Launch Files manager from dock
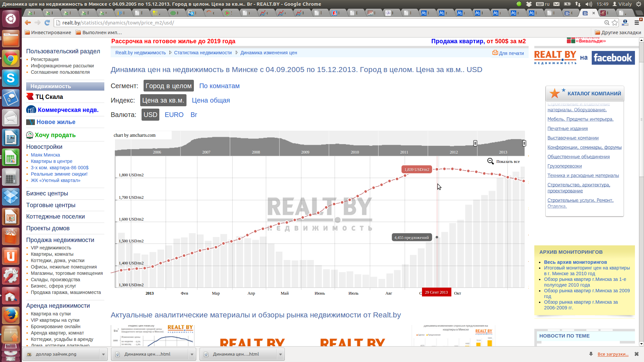The image size is (644, 362). point(11,39)
